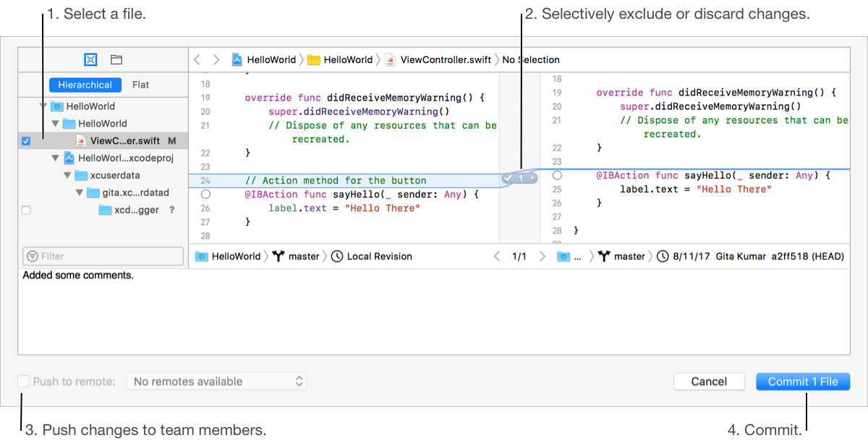Show the next change in the diff

[542, 256]
